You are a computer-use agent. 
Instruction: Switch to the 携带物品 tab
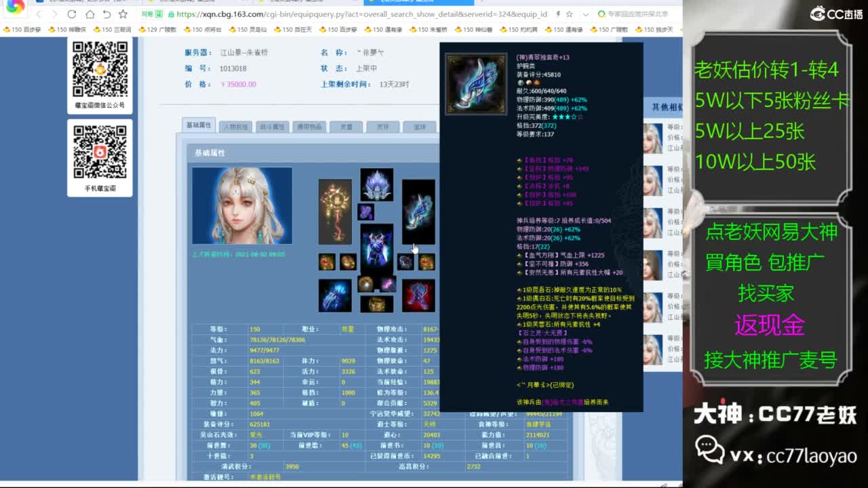click(309, 127)
